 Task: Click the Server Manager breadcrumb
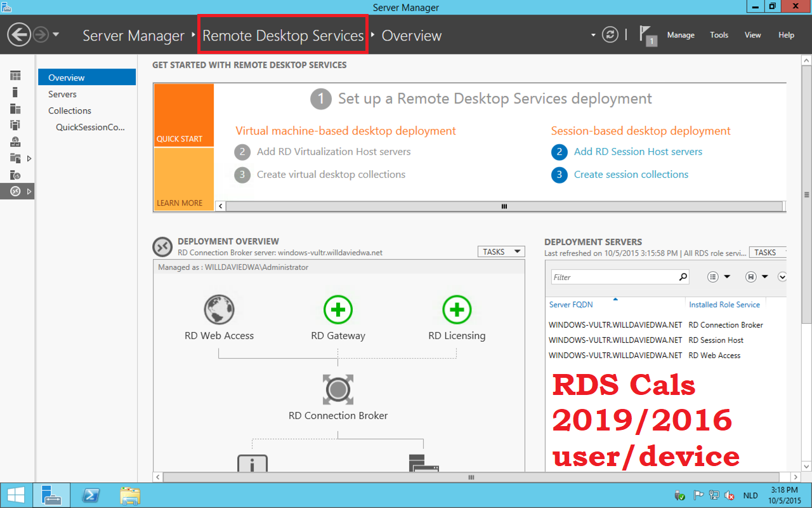133,36
